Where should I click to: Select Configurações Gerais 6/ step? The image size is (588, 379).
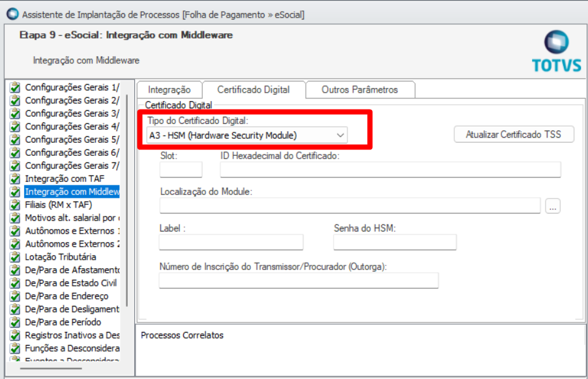pyautogui.click(x=72, y=153)
